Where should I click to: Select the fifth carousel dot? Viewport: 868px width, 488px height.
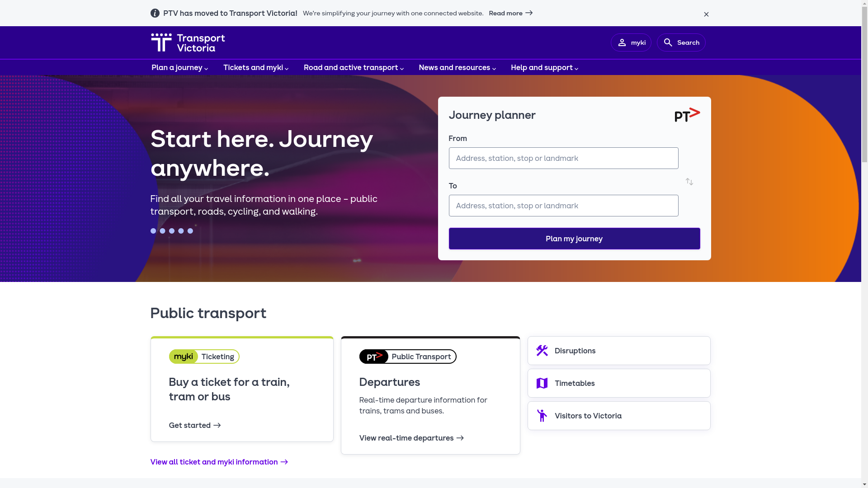[x=190, y=231]
